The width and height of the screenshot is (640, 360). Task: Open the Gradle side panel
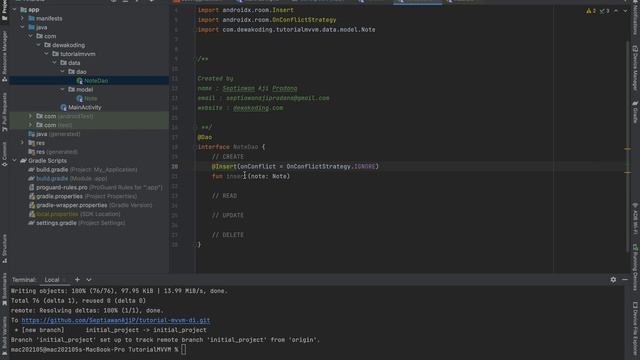(635, 112)
